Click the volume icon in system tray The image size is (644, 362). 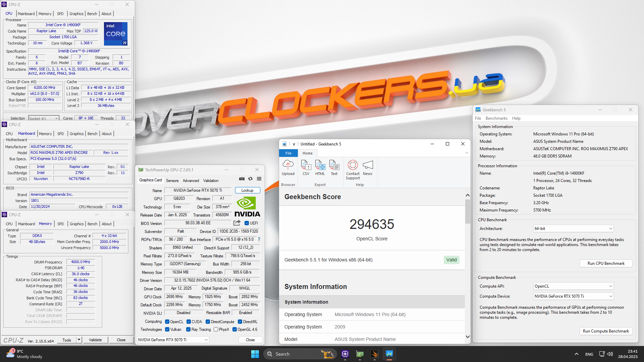610,354
